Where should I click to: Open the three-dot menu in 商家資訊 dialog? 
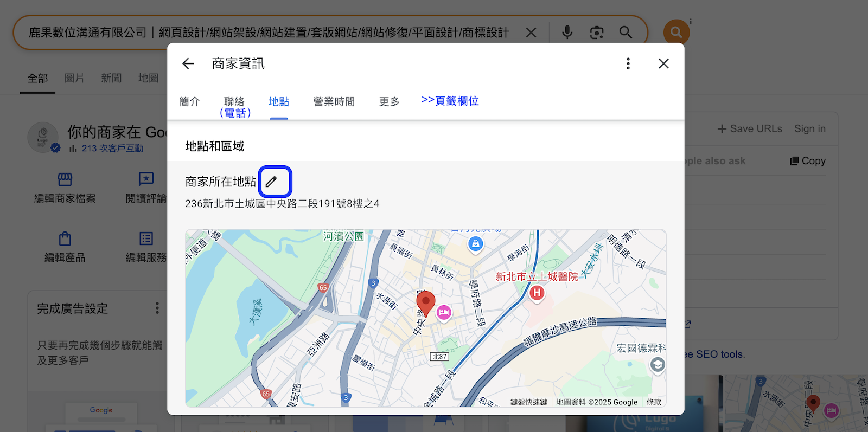point(628,64)
